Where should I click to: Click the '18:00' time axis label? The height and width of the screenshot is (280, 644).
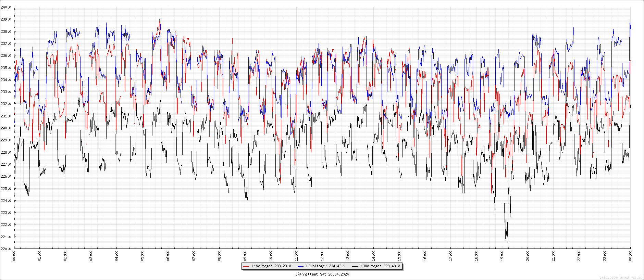pyautogui.click(x=476, y=256)
